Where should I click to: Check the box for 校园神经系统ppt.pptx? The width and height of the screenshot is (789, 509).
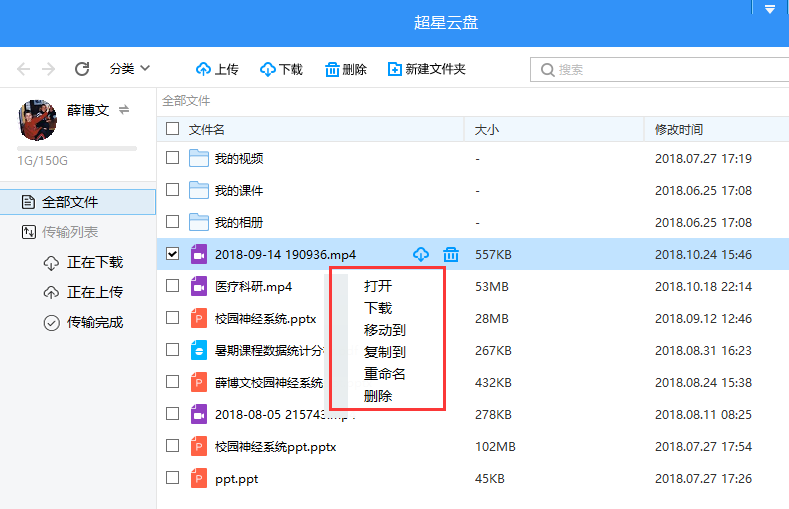coord(173,446)
